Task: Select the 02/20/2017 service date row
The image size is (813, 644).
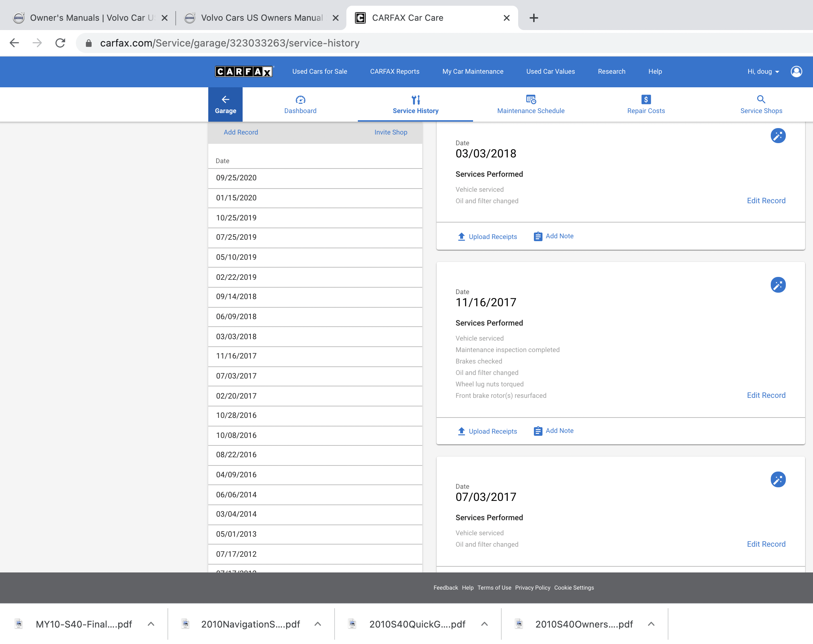Action: 315,396
